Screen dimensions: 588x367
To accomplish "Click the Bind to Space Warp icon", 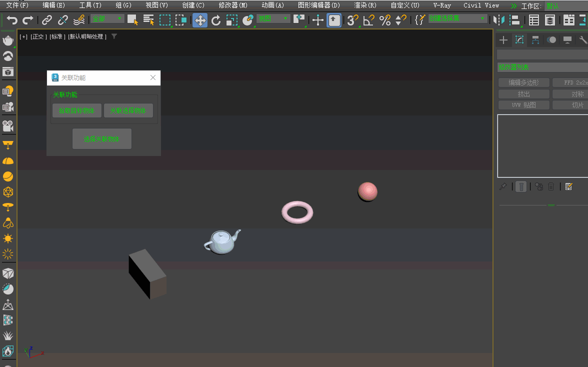I will 79,20.
